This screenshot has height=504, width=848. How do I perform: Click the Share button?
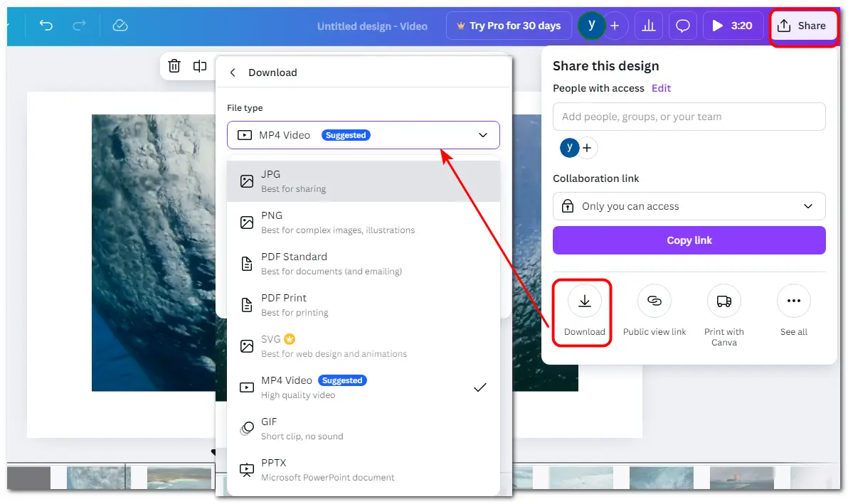click(x=802, y=26)
